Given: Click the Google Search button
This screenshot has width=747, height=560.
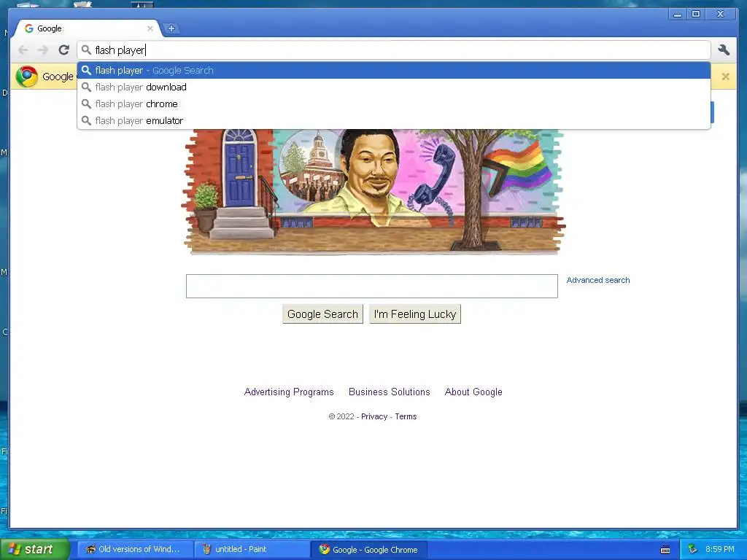Looking at the screenshot, I should (x=322, y=314).
